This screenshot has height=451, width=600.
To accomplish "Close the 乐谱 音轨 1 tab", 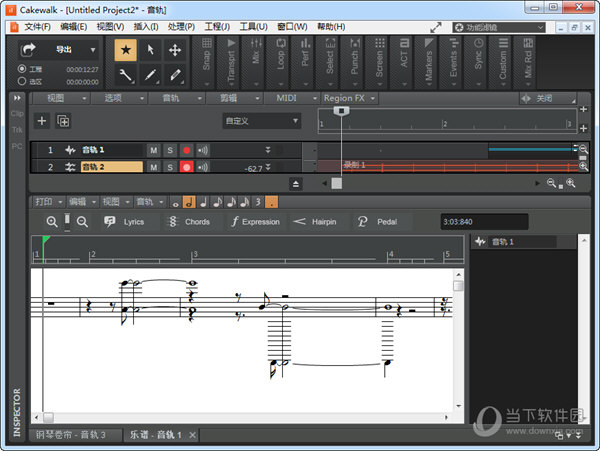I will pyautogui.click(x=192, y=435).
